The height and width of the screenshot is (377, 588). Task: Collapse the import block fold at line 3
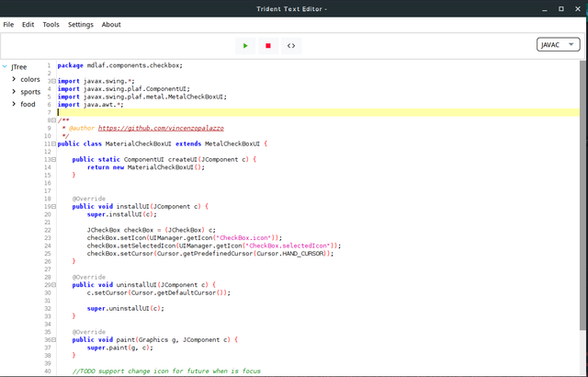[53, 81]
